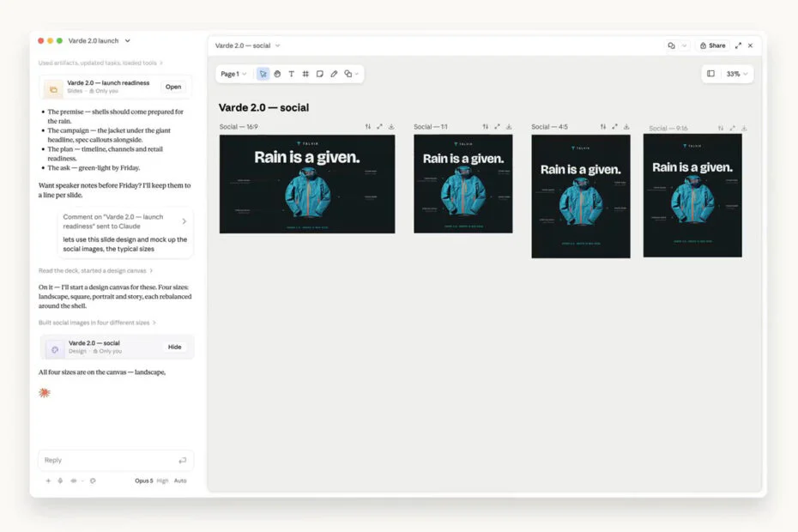Expand the Social — 1:1 artboard
Viewport: 798px width, 532px height.
coord(497,126)
